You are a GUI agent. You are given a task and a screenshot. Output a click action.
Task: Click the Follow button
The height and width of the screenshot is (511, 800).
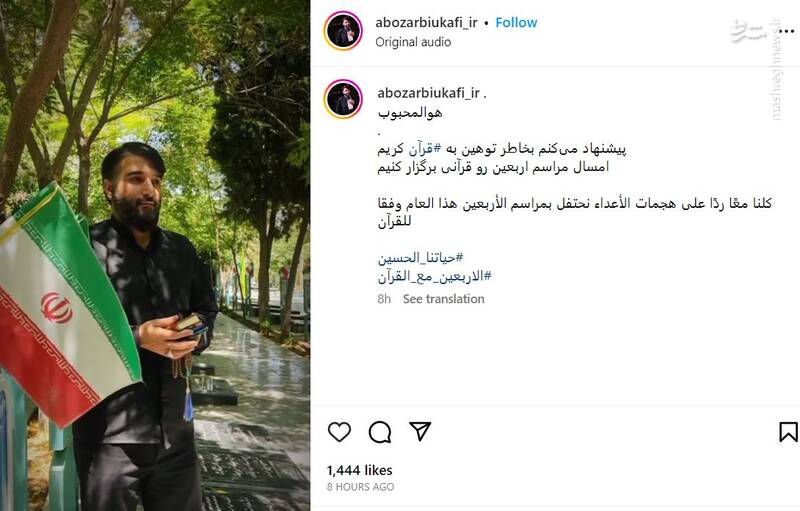[x=516, y=22]
